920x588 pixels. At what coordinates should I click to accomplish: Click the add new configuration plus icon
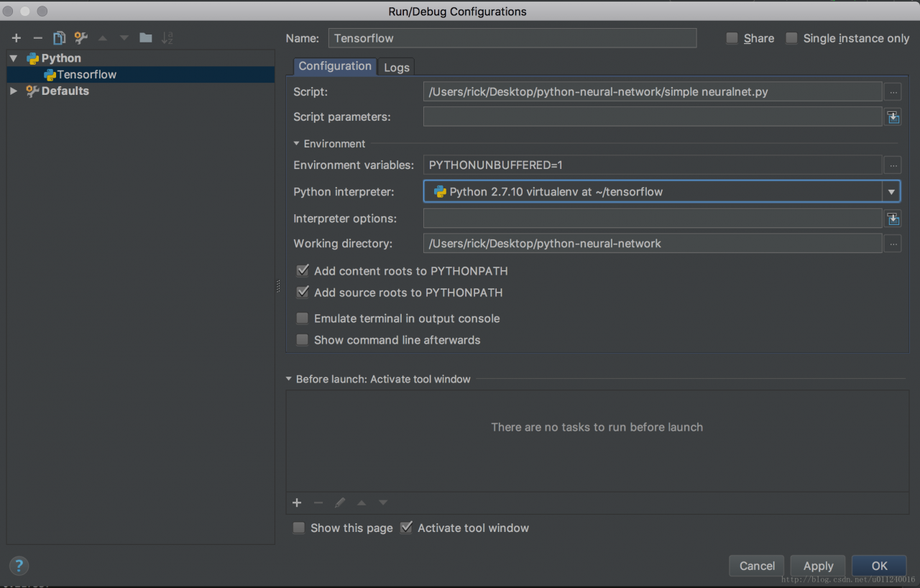click(x=17, y=38)
